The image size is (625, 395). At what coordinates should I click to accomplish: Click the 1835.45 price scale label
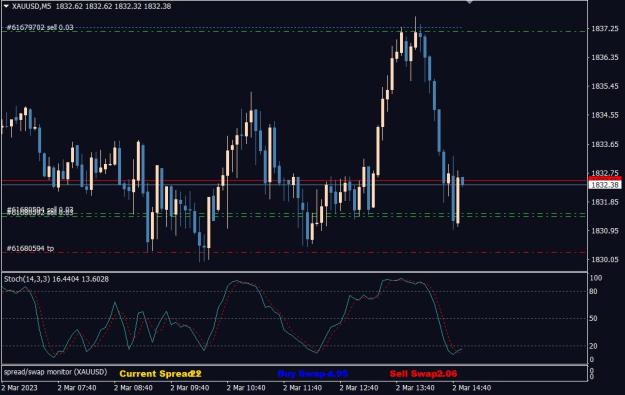point(605,86)
